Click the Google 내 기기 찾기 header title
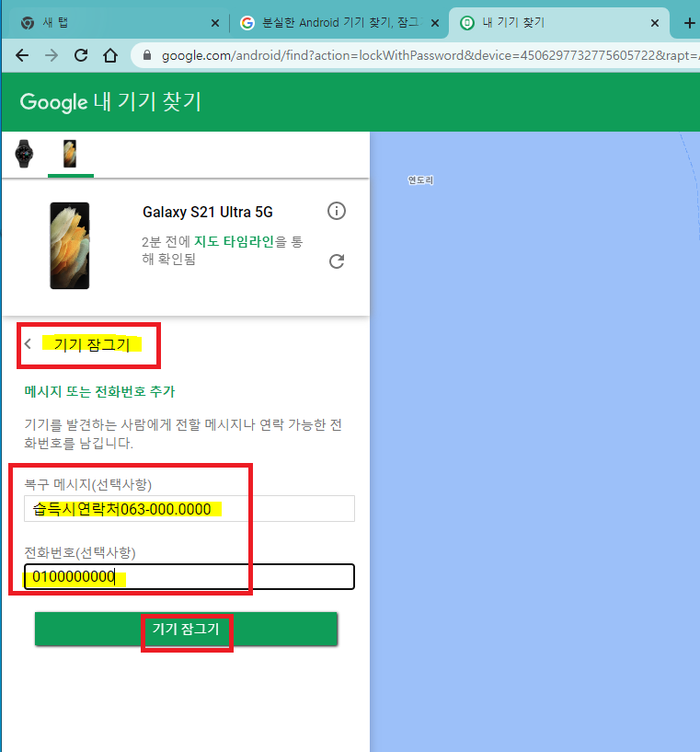The image size is (700, 752). (x=110, y=101)
